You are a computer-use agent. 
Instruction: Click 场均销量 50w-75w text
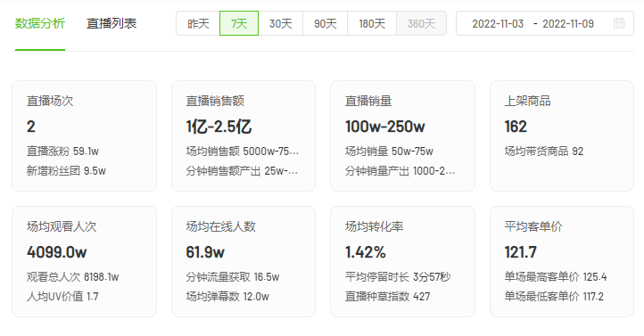389,152
